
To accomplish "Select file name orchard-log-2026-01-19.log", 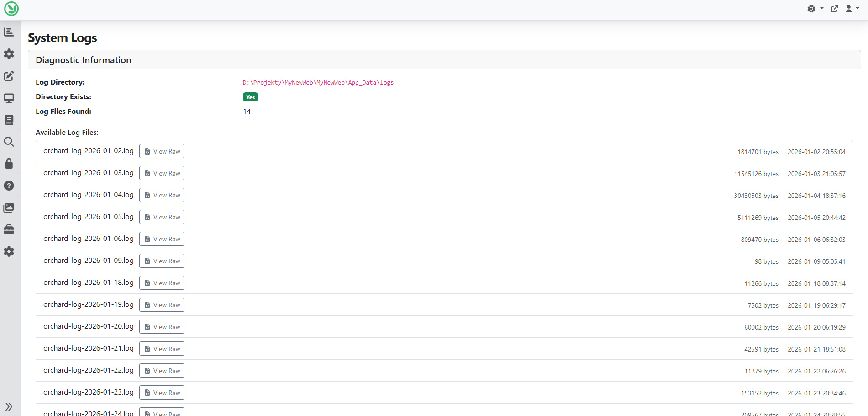I will point(89,304).
